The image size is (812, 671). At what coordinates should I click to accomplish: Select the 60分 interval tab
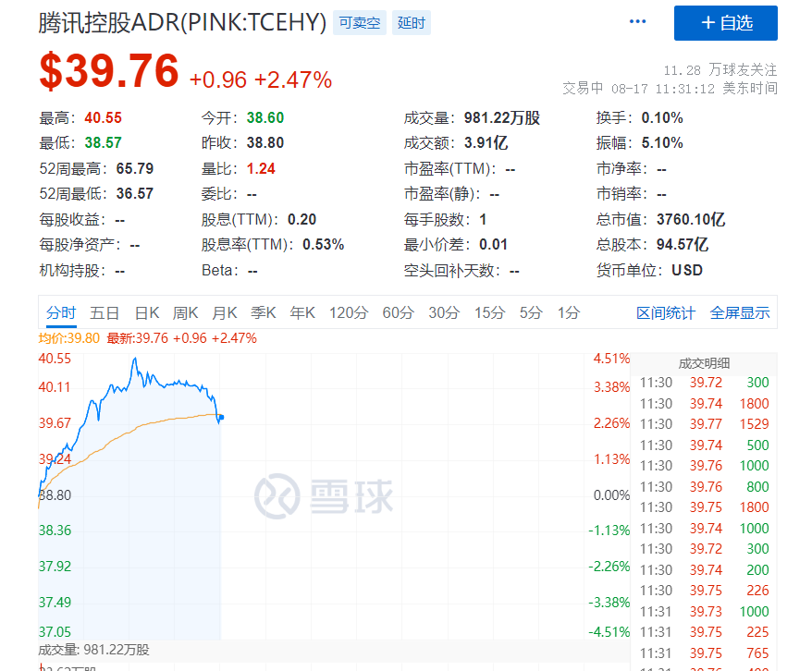click(x=399, y=312)
